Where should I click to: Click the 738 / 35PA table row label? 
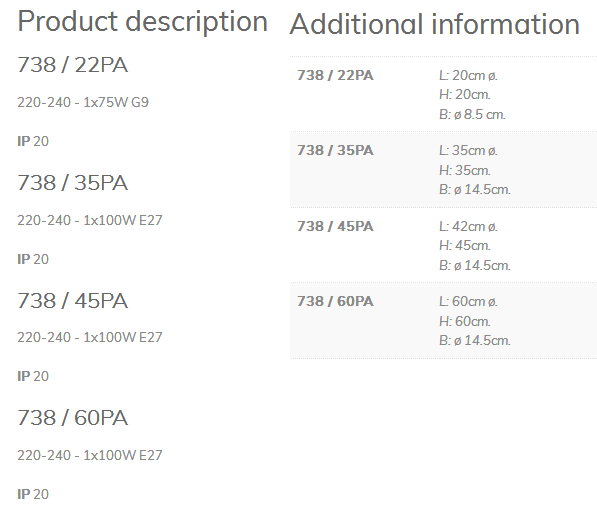point(335,150)
